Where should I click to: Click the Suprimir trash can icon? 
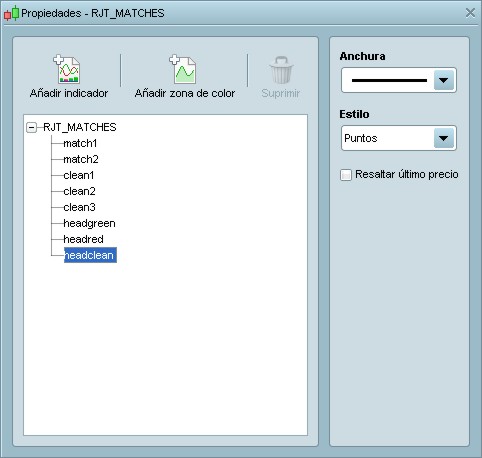281,70
